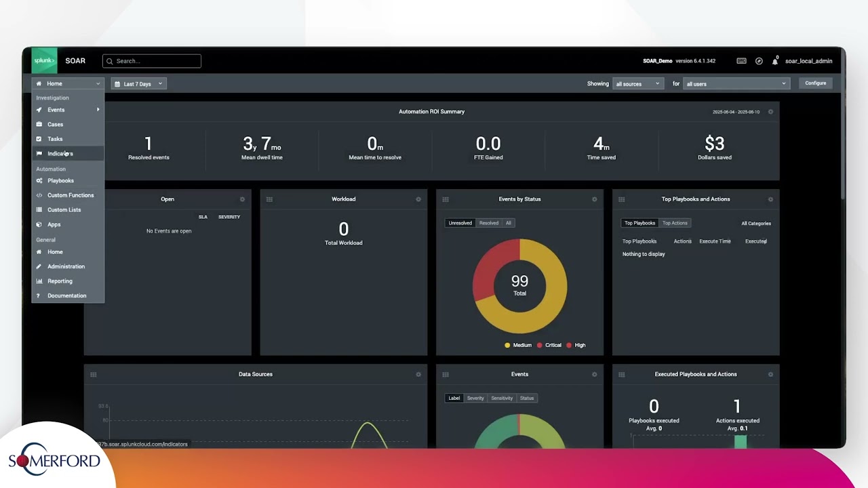Select the Severity tab in Events panel

pos(475,398)
